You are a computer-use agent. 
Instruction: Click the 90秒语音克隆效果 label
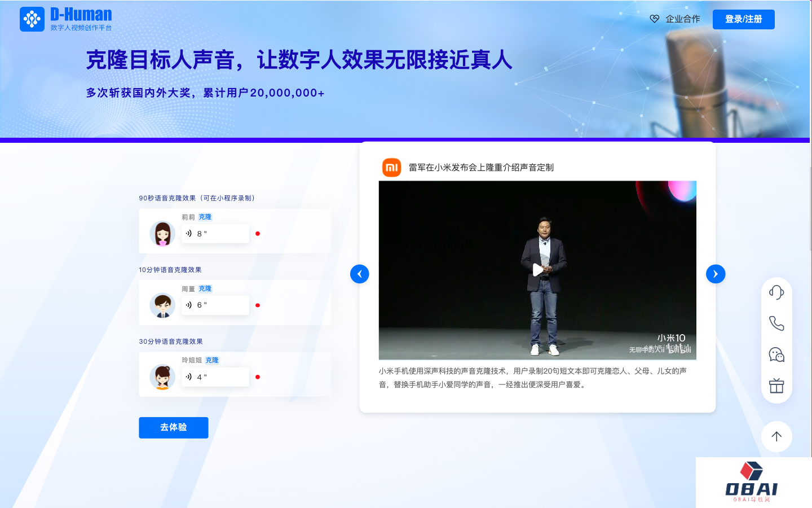[197, 198]
